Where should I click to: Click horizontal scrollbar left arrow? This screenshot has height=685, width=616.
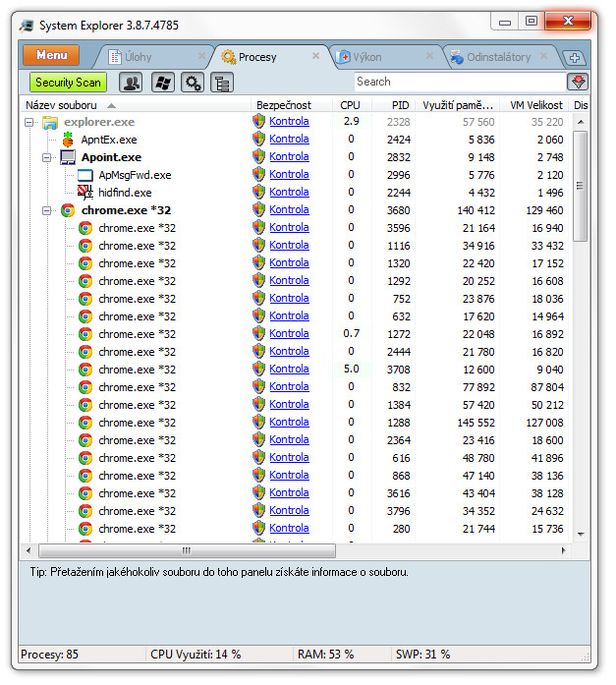point(28,550)
